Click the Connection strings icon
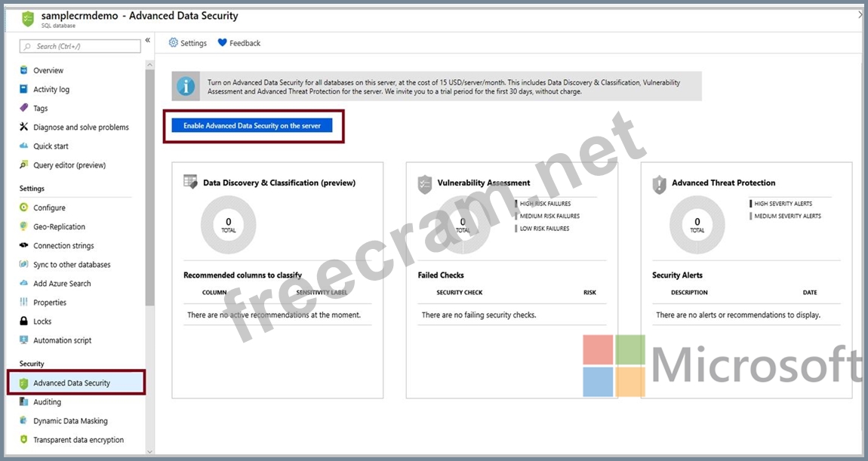Image resolution: width=868 pixels, height=461 pixels. pyautogui.click(x=23, y=245)
